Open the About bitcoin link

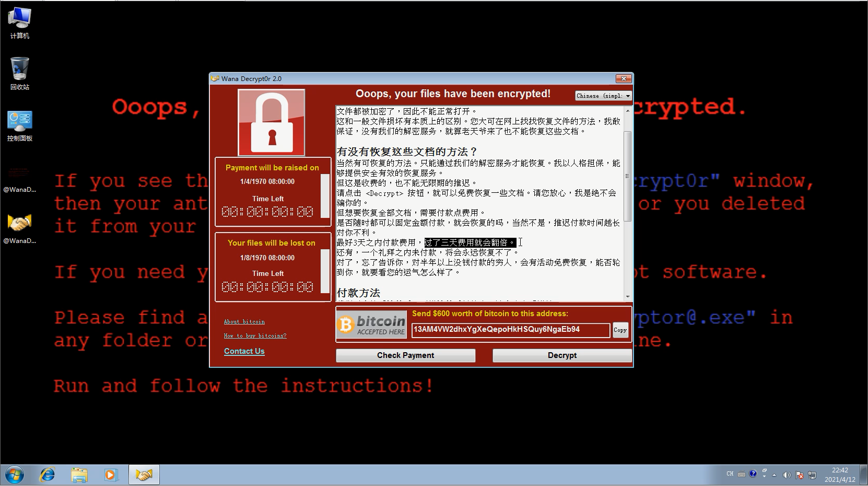click(244, 322)
